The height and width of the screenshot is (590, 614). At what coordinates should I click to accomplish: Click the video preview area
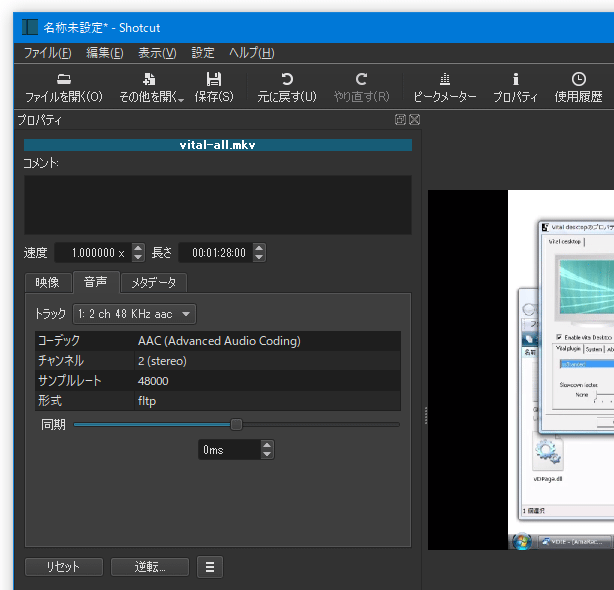coord(521,370)
